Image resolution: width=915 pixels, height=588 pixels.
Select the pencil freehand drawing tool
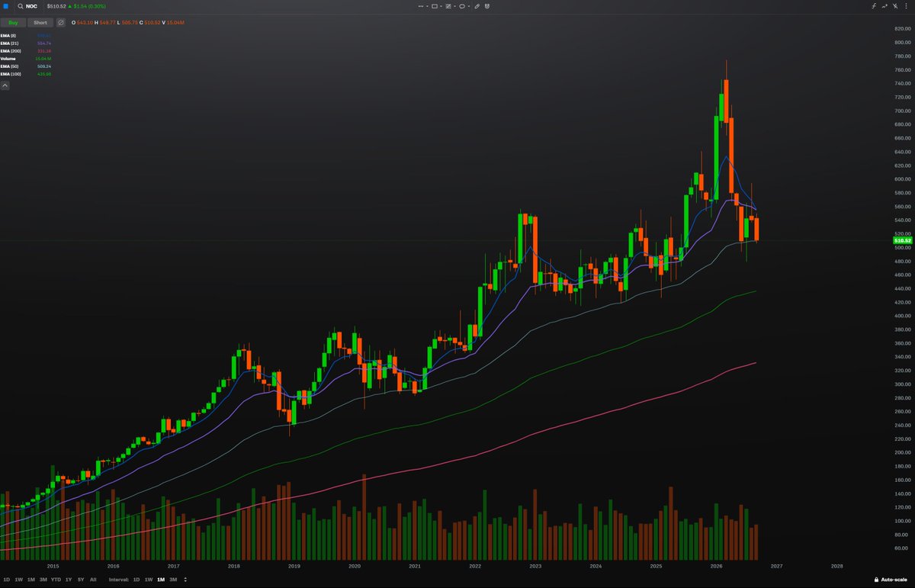477,6
